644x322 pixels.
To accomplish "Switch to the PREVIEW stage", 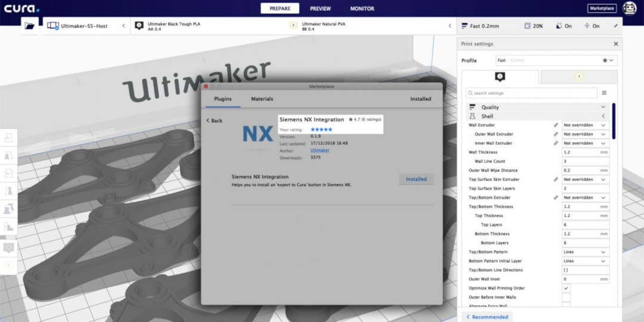I will (320, 8).
